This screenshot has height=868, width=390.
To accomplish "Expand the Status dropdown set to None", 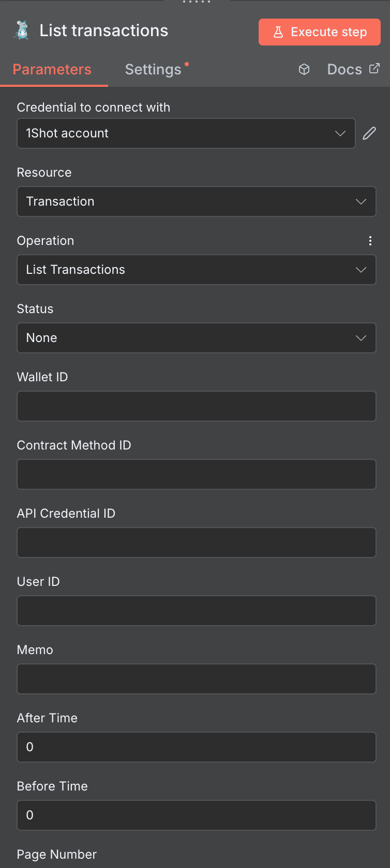I will (197, 338).
